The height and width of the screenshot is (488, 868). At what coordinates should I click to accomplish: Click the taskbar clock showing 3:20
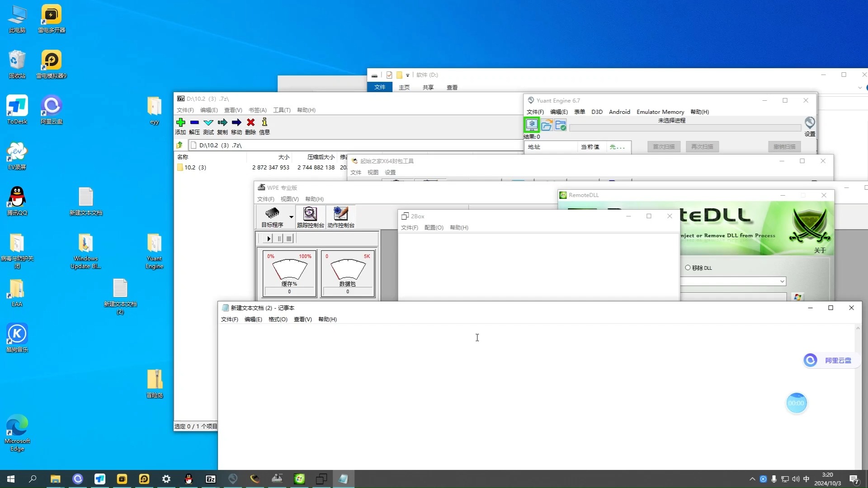pos(827,479)
